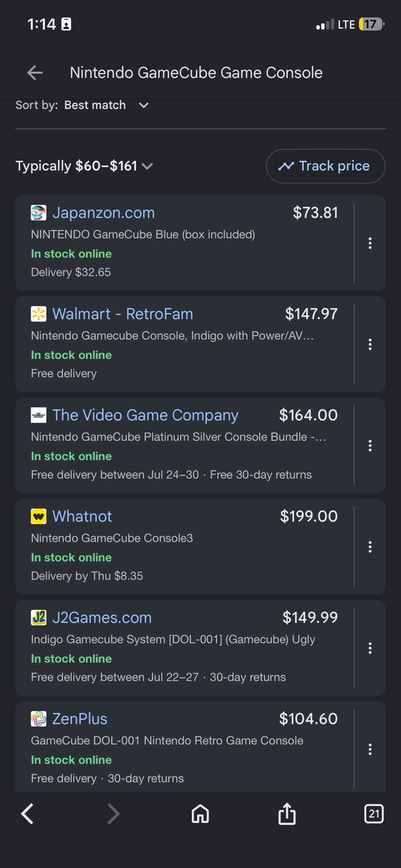401x868 pixels.
Task: Open the ZenPlus store link
Action: pyautogui.click(x=80, y=719)
